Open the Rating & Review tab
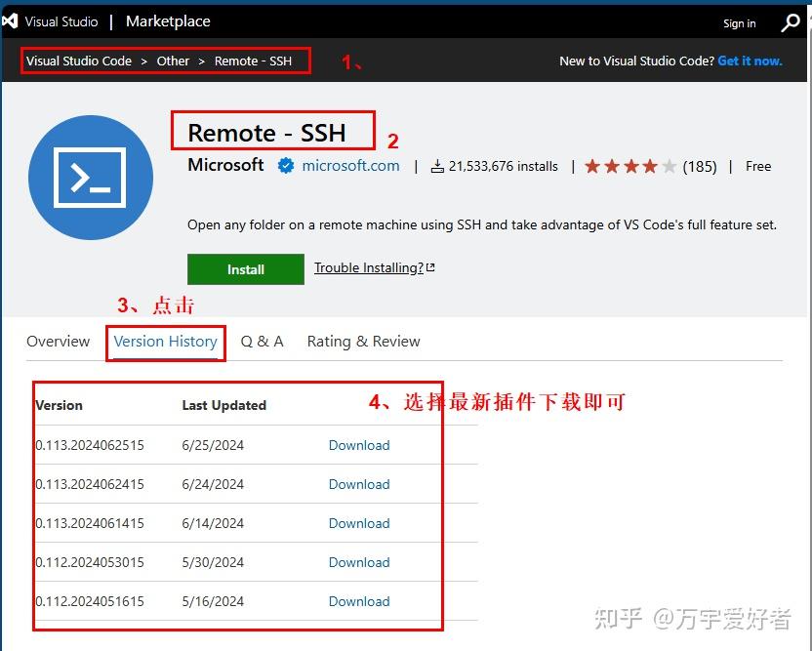Image resolution: width=812 pixels, height=651 pixels. [363, 342]
